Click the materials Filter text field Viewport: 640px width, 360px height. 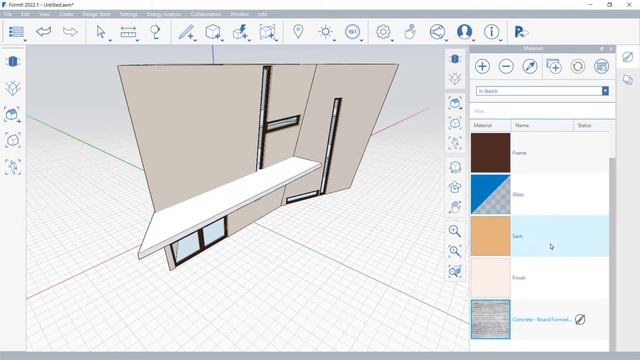pyautogui.click(x=542, y=111)
